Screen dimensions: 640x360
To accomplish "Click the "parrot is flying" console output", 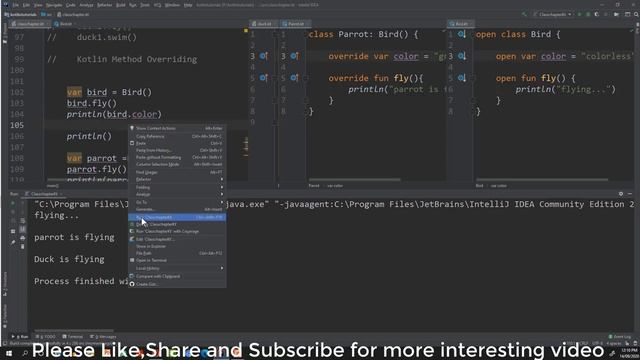I will pyautogui.click(x=74, y=237).
